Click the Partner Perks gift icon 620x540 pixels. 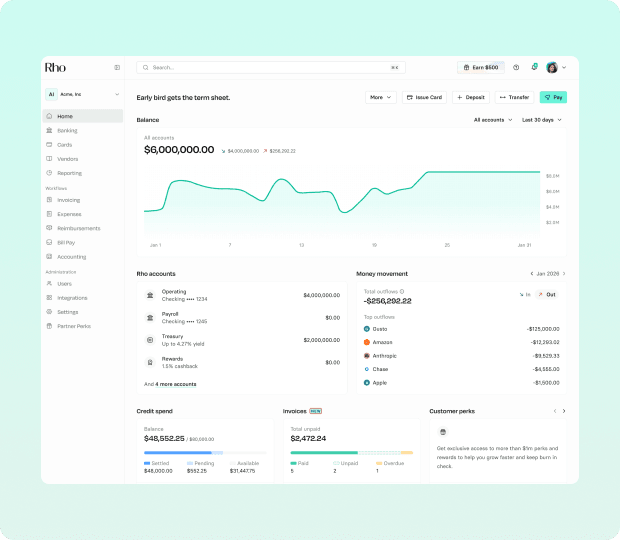[x=49, y=326]
